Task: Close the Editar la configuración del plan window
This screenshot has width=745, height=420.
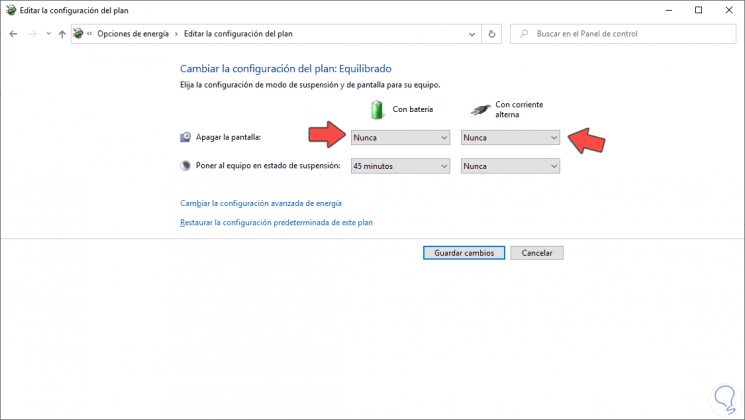Action: click(729, 10)
